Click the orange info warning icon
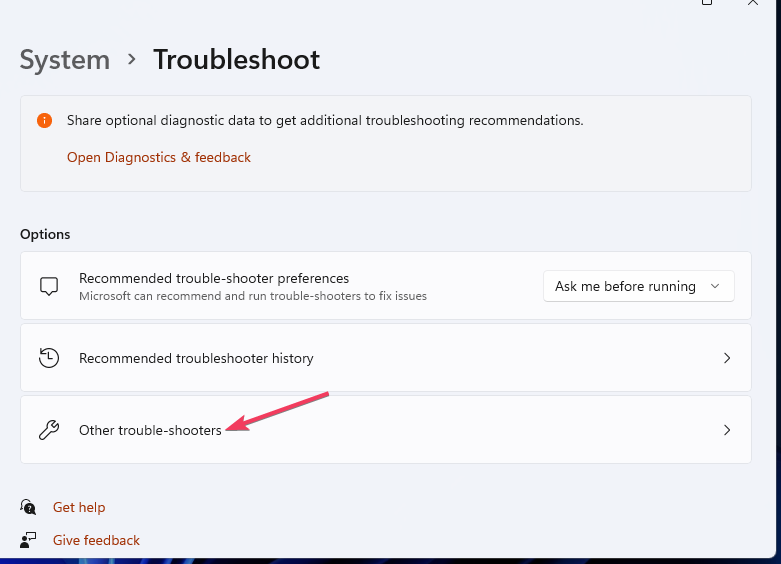Viewport: 781px width, 564px height. [44, 120]
